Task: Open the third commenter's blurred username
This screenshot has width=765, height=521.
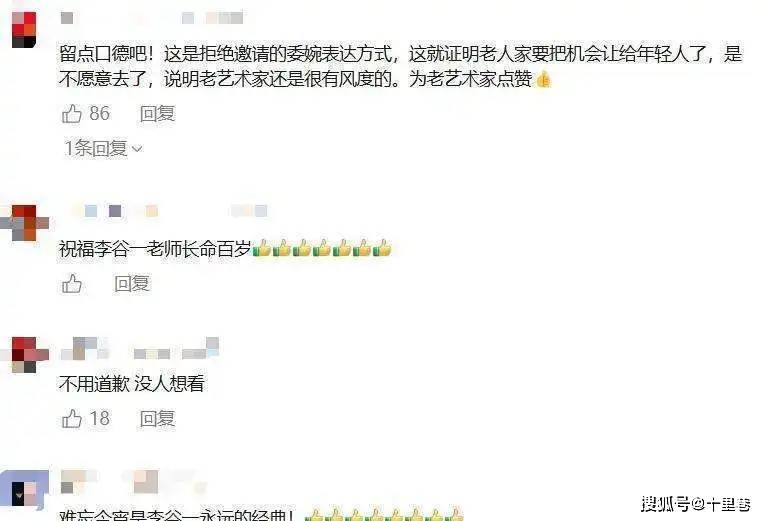Action: pyautogui.click(x=140, y=348)
